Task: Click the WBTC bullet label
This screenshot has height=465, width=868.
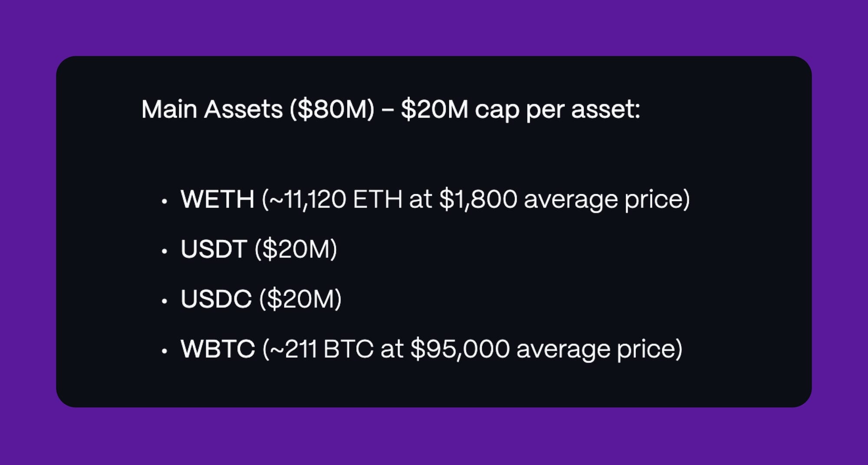Action: [218, 349]
